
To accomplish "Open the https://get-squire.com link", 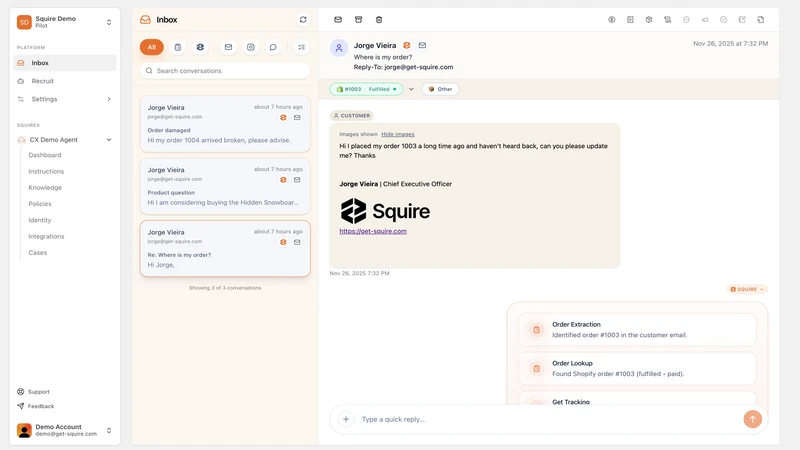I will pyautogui.click(x=373, y=231).
